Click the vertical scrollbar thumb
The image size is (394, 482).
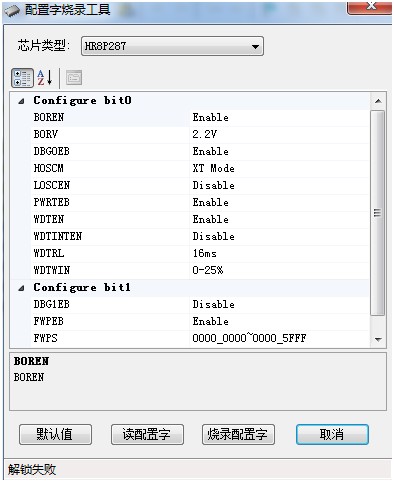378,213
